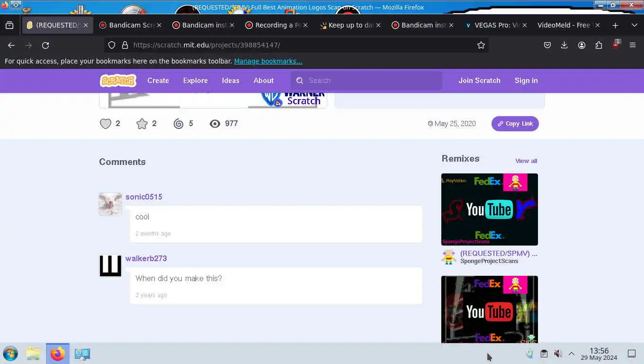The width and height of the screenshot is (644, 364).
Task: Open the Pocket save icon
Action: pyautogui.click(x=547, y=45)
